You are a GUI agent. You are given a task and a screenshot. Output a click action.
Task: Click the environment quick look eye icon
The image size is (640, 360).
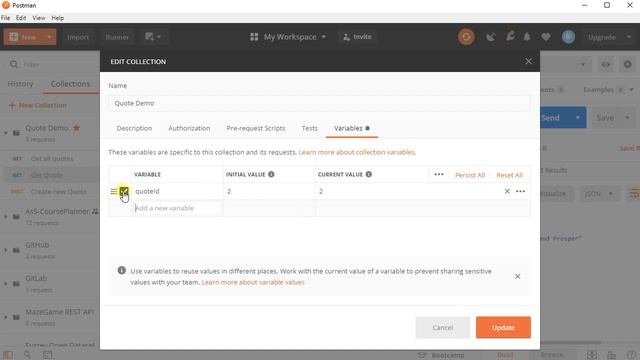(x=606, y=64)
